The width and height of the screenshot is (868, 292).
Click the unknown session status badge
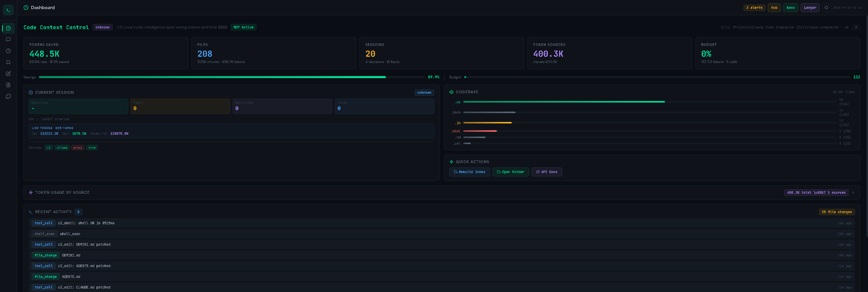(x=424, y=92)
